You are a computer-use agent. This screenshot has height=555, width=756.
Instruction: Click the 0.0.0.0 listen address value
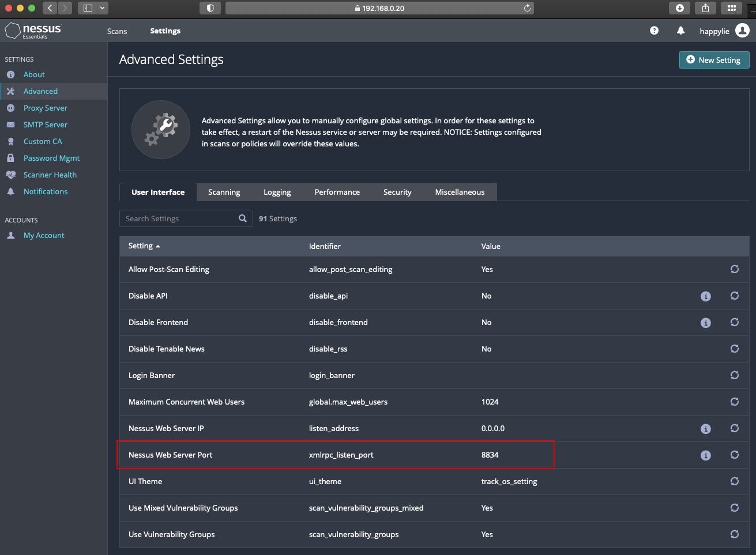tap(493, 428)
